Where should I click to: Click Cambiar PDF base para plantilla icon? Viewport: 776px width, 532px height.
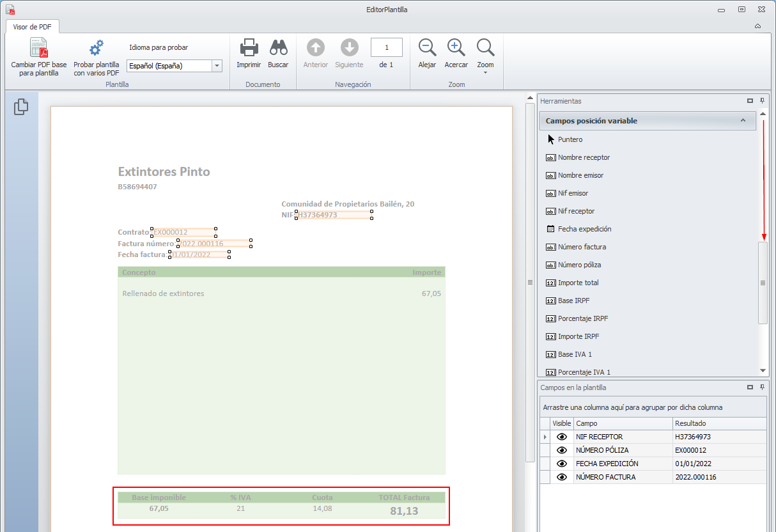coord(38,49)
